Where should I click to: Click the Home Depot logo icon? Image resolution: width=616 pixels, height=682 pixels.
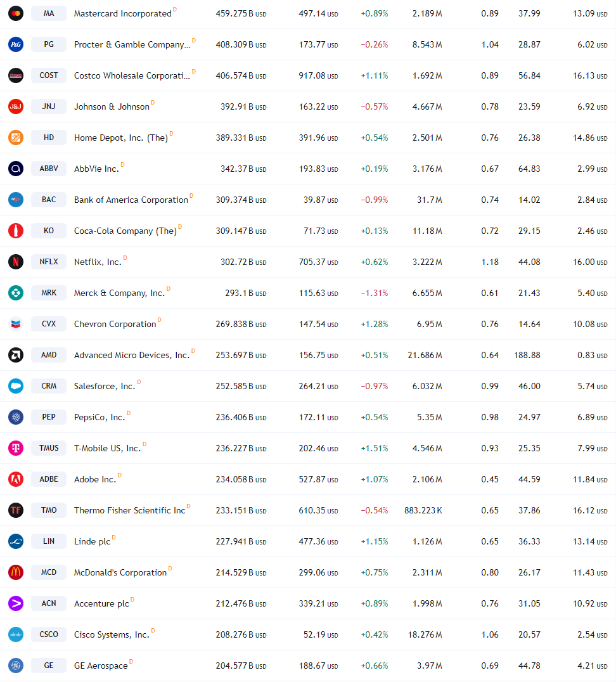(x=16, y=138)
